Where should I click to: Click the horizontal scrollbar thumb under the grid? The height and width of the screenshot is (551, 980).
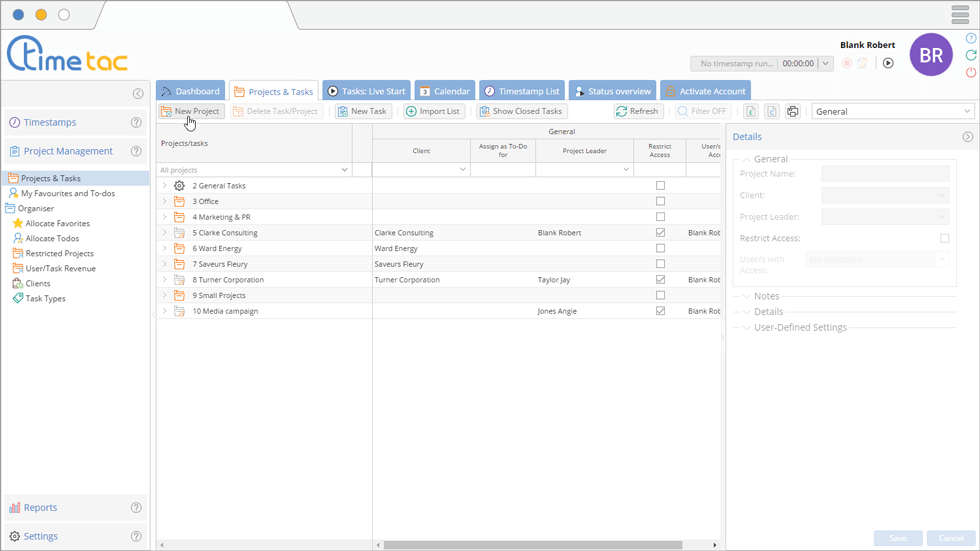tap(532, 545)
